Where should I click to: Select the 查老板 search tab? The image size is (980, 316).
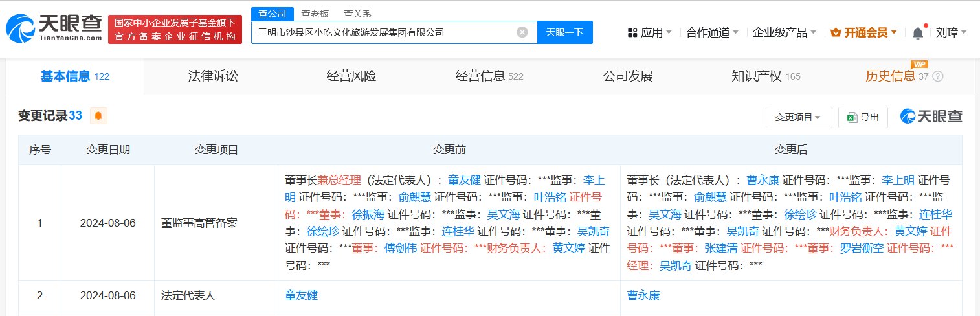(x=315, y=14)
